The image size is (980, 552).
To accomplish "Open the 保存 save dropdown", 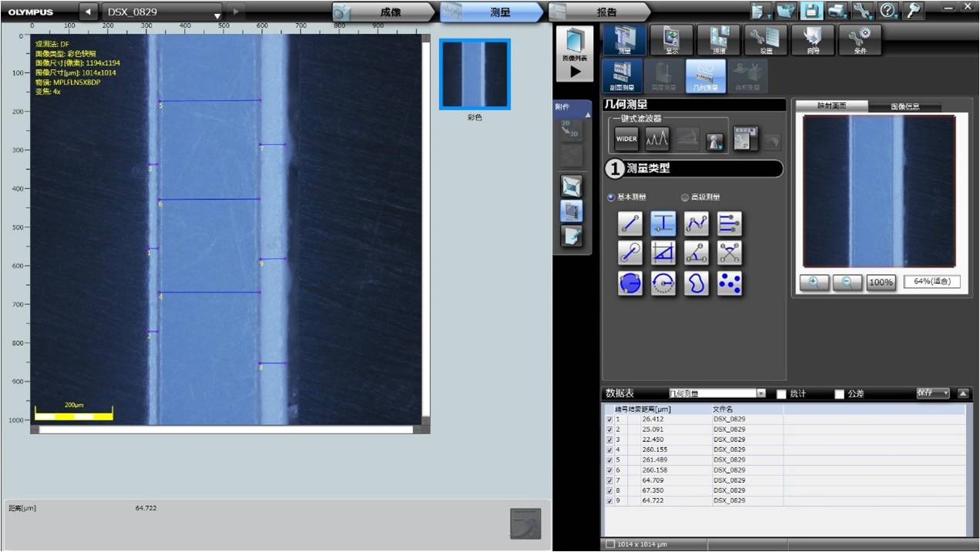I will point(933,393).
